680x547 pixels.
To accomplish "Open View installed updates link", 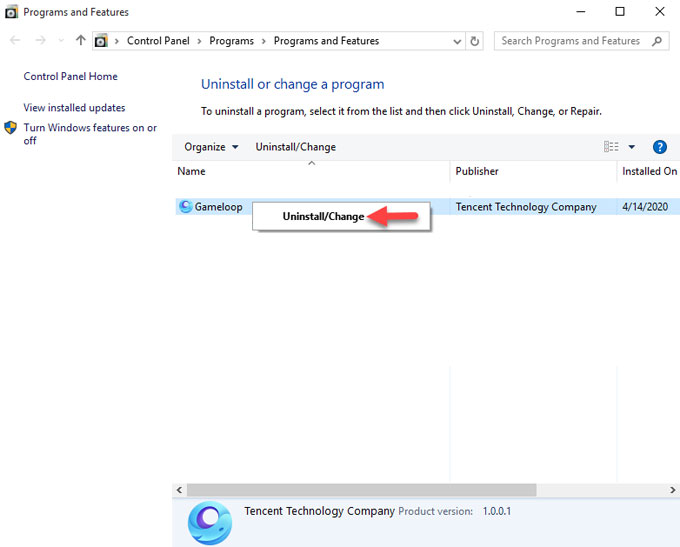I will pyautogui.click(x=74, y=108).
